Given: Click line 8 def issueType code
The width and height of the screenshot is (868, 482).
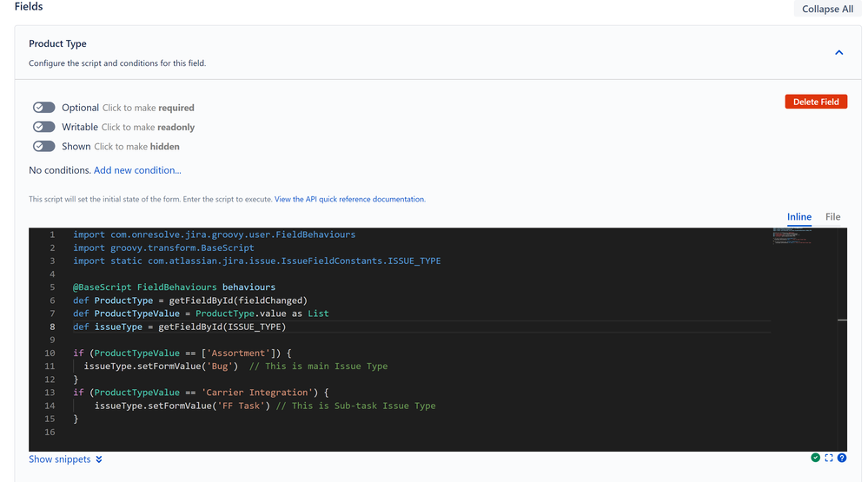Looking at the screenshot, I should click(x=179, y=327).
